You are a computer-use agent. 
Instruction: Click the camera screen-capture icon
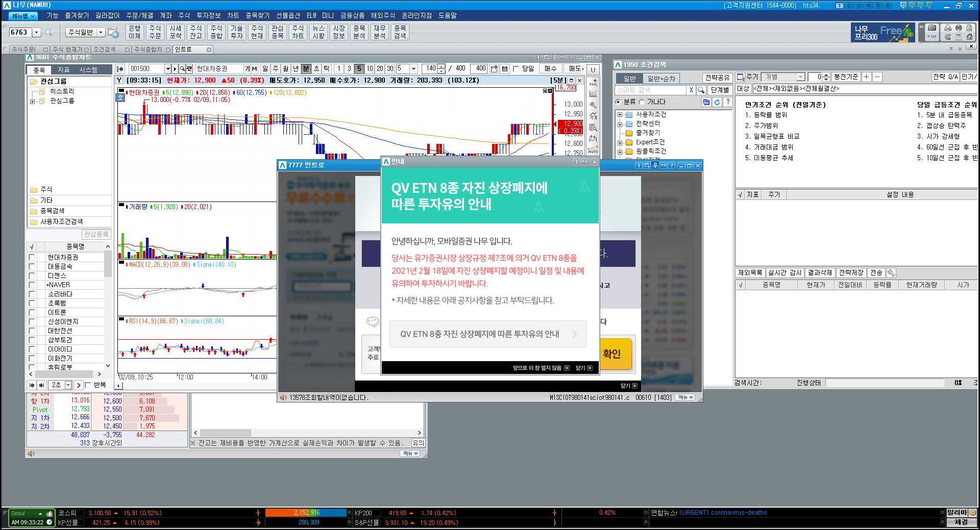pos(932,28)
